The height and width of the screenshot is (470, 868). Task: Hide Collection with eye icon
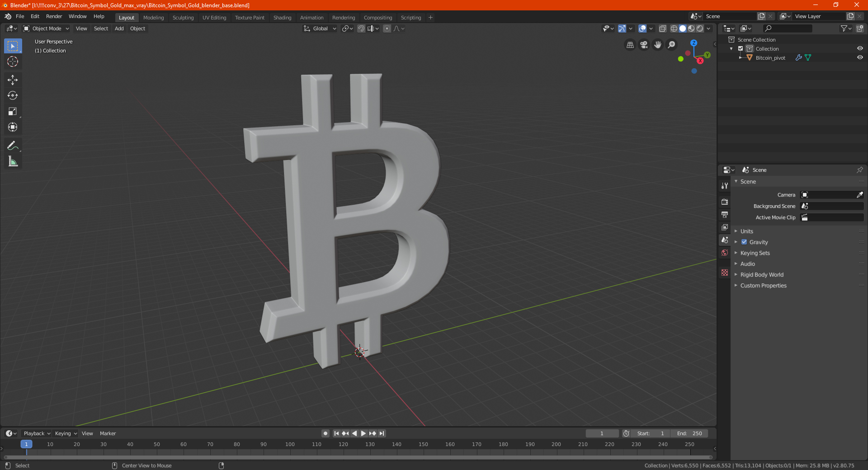click(860, 48)
